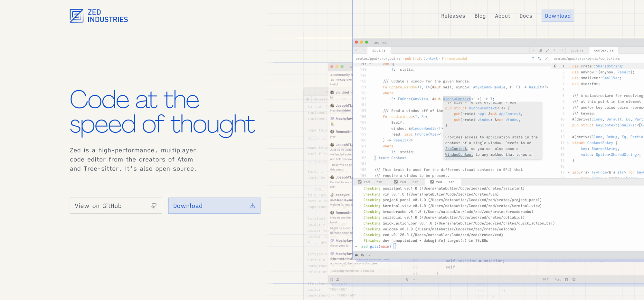Click the split pane icon
Screen dimensions: 644x300
540,50
